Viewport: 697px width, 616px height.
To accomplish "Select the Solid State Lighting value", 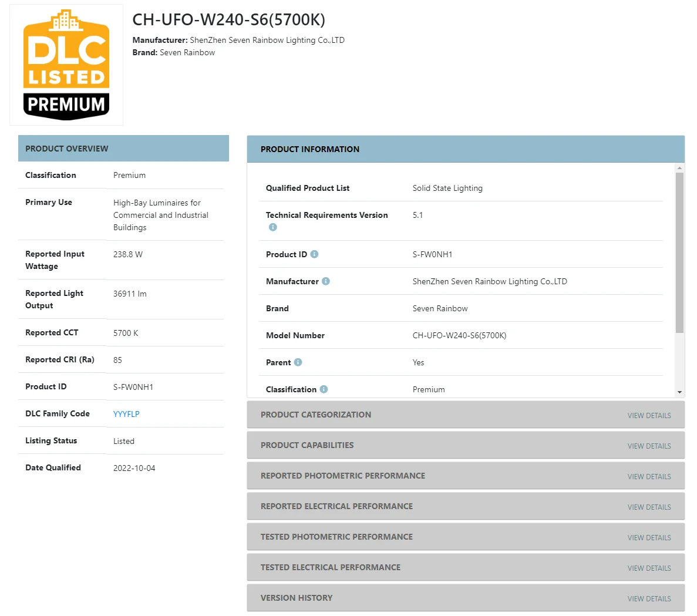I will [447, 188].
